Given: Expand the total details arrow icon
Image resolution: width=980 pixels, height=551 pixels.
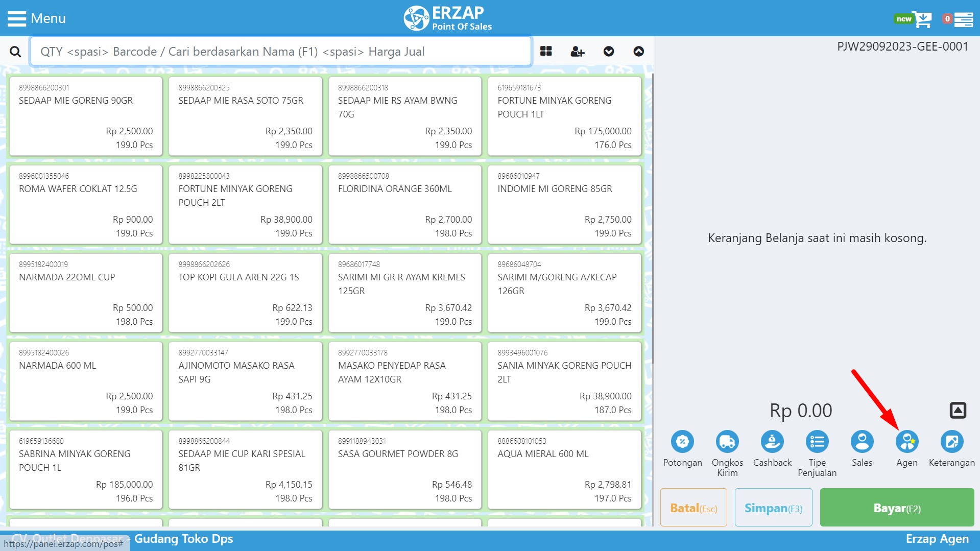Looking at the screenshot, I should (x=958, y=410).
